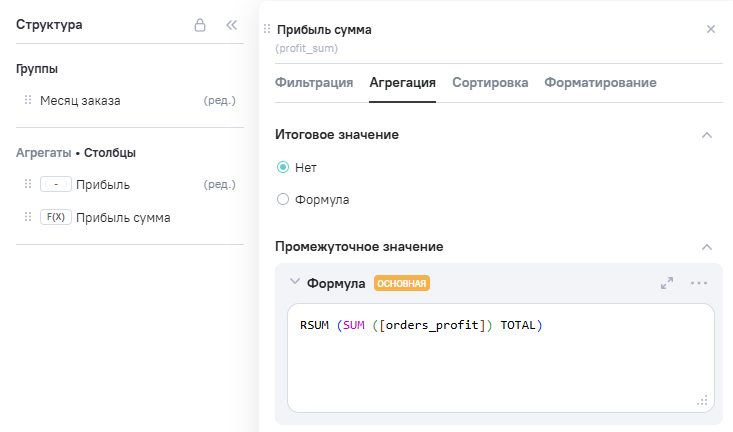Click the ОСНОВНАЯ badge on the formula

[402, 283]
